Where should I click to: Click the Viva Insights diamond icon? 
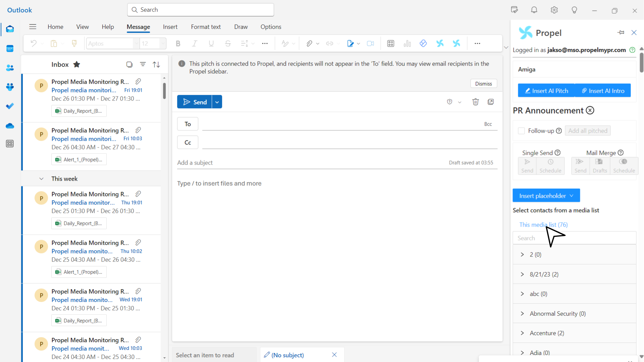coord(423,43)
